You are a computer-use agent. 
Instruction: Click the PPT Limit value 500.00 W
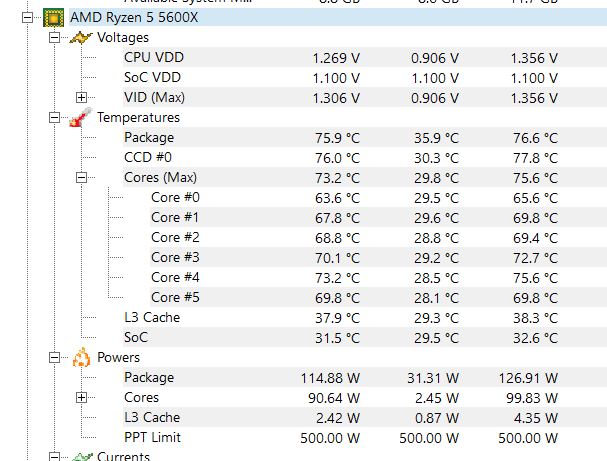click(330, 438)
